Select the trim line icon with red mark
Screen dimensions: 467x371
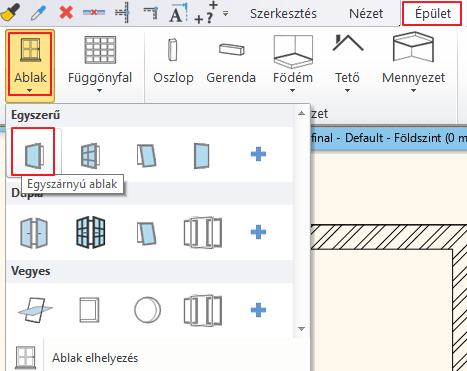point(94,13)
